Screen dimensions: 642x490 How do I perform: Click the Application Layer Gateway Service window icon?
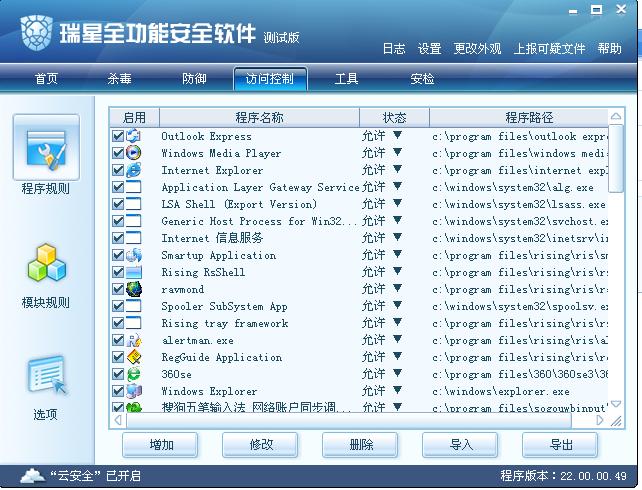click(x=133, y=187)
